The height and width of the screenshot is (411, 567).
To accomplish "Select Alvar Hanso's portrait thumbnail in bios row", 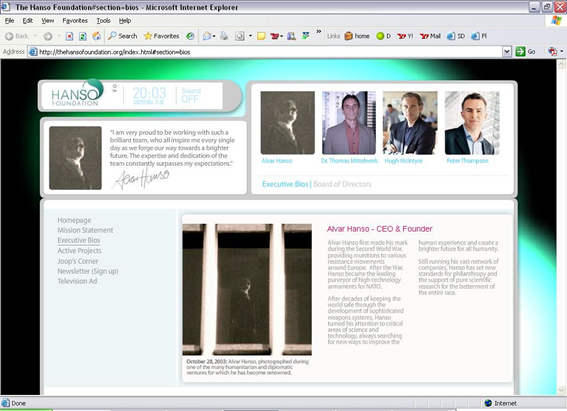I will 287,123.
